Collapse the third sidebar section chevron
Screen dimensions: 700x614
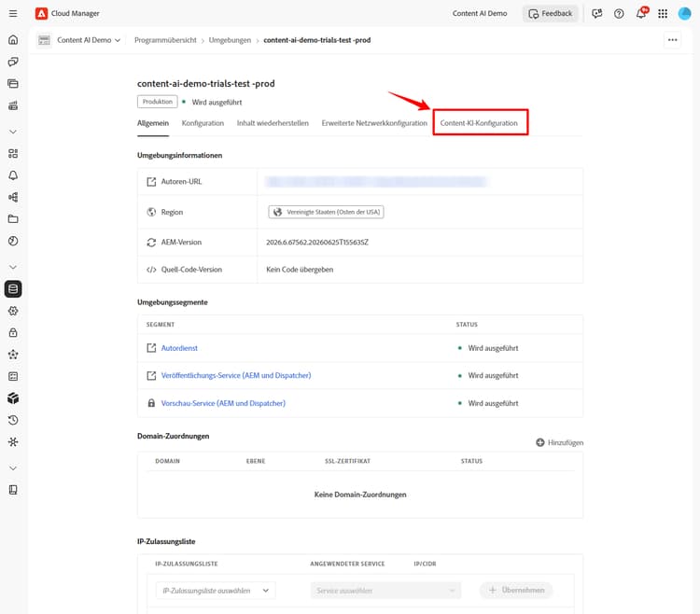[x=13, y=468]
